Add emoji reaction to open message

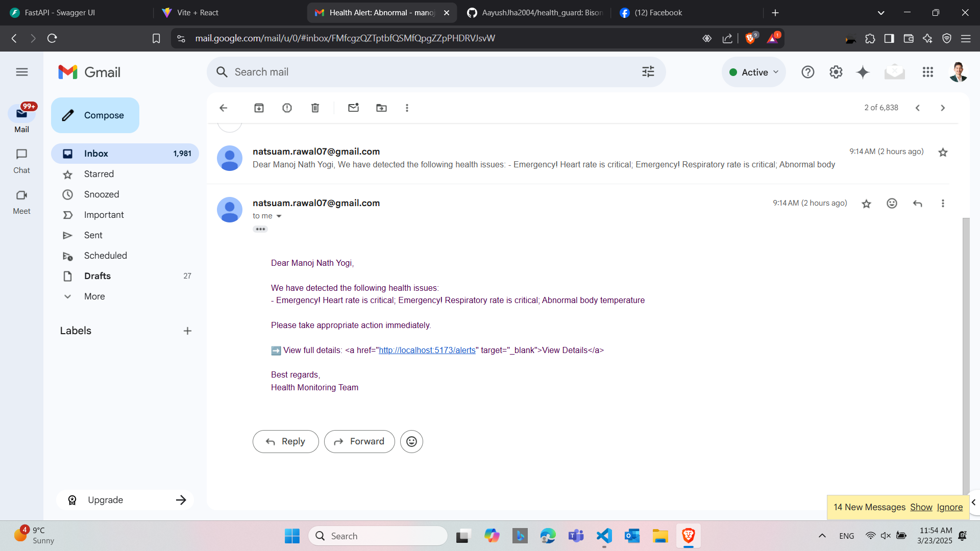[x=891, y=203]
